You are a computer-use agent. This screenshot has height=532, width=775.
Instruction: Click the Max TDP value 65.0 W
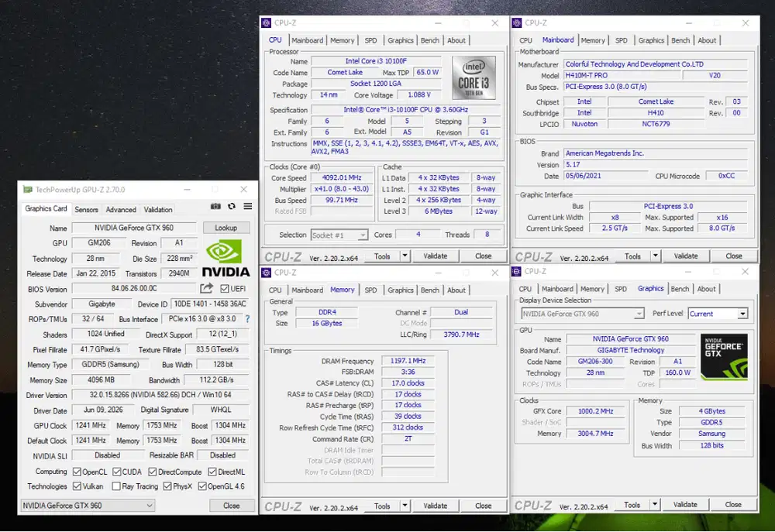pos(427,72)
